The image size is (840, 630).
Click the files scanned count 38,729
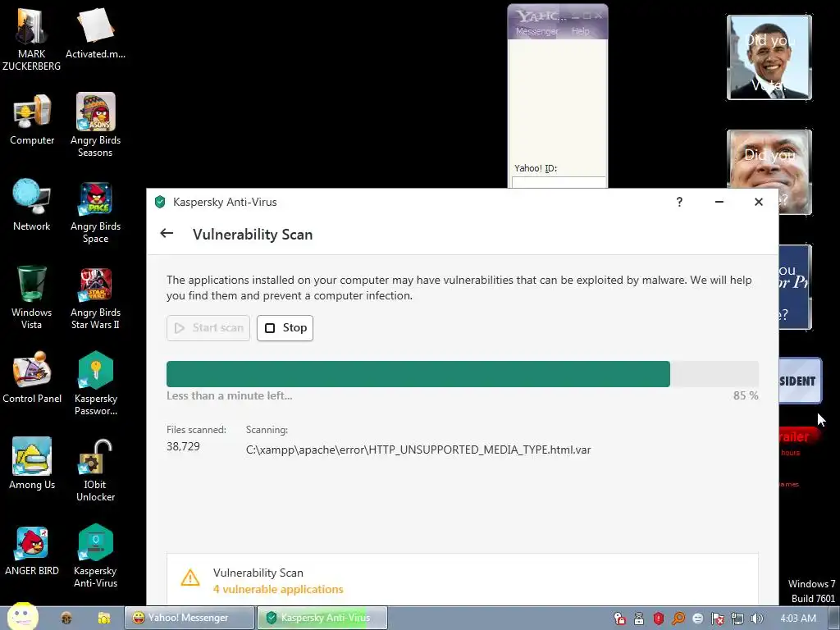pyautogui.click(x=183, y=446)
